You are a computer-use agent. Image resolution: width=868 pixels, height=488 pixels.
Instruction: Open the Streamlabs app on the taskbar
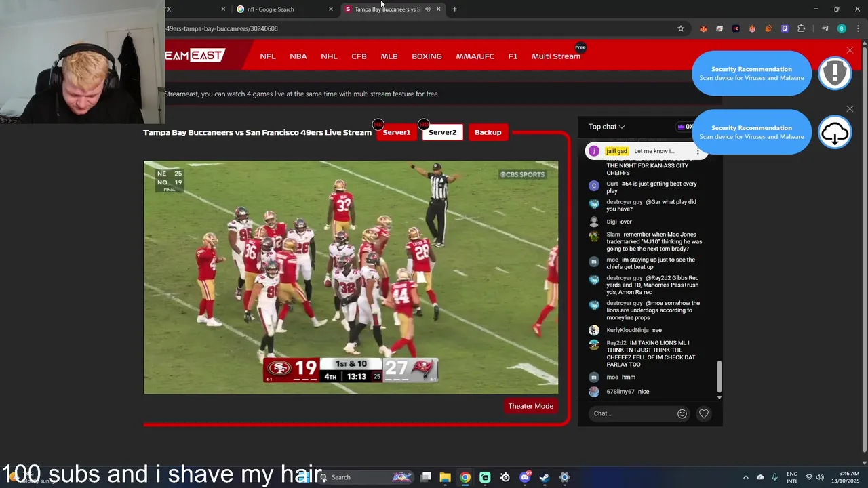[485, 477]
